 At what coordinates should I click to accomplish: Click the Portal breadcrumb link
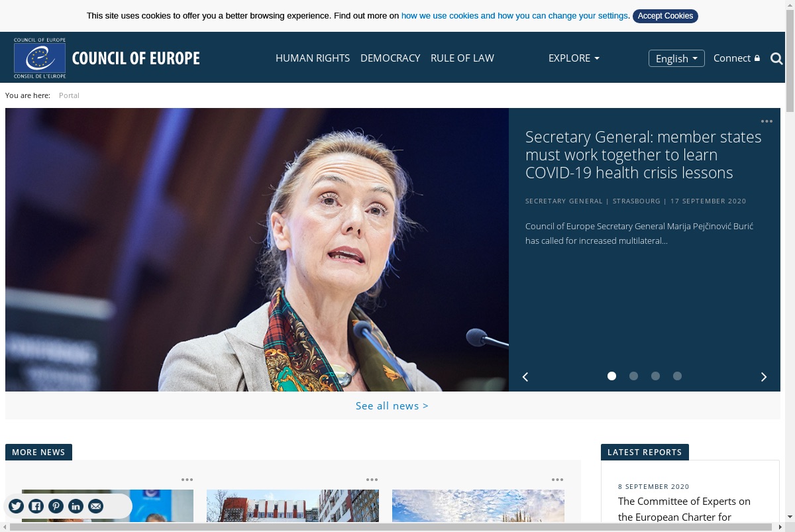(69, 95)
